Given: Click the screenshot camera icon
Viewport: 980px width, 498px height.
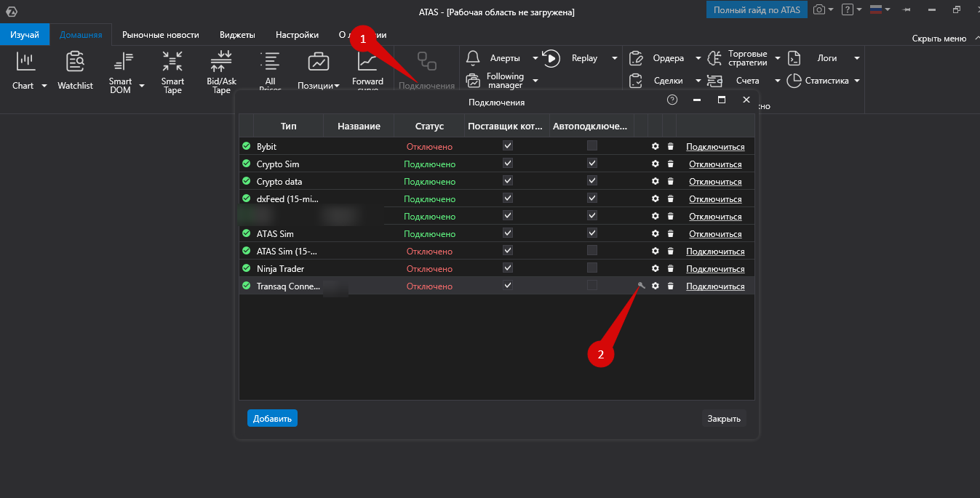Looking at the screenshot, I should point(819,9).
